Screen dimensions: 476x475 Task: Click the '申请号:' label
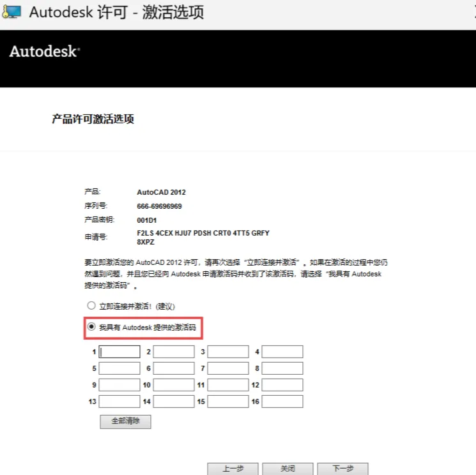(96, 237)
